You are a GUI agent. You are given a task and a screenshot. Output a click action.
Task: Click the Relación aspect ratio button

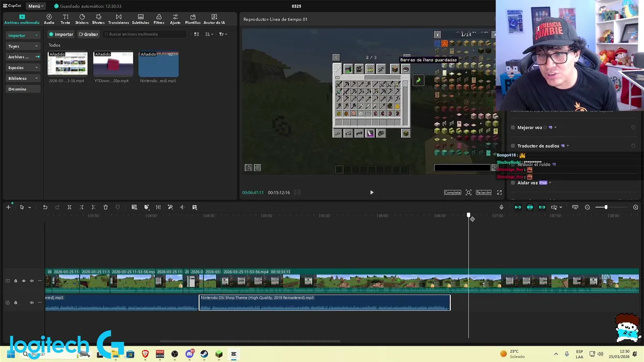(484, 193)
